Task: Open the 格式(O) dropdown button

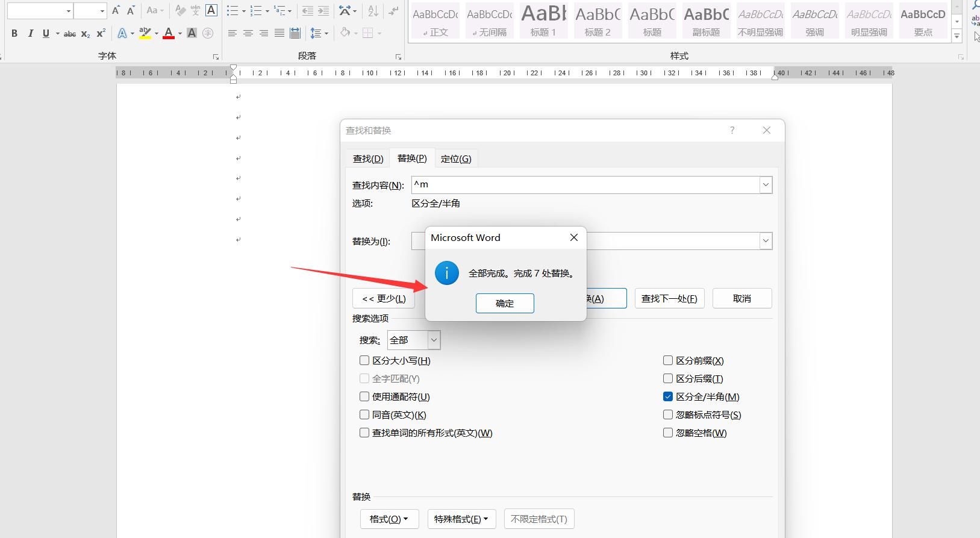Action: [x=390, y=519]
